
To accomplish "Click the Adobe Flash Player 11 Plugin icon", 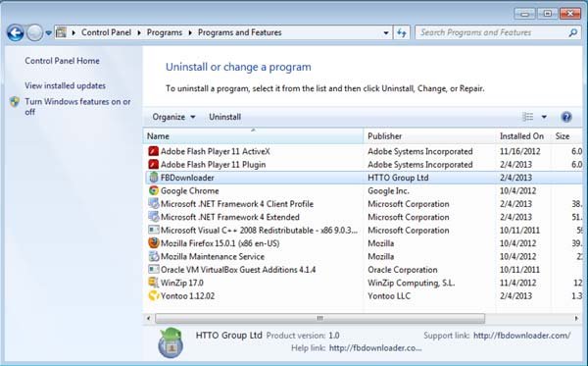I will coord(154,165).
